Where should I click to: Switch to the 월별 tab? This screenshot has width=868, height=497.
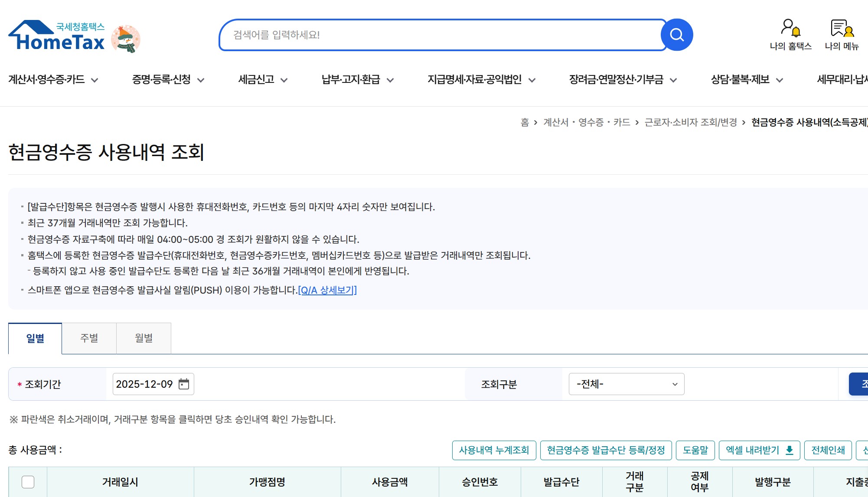click(144, 338)
